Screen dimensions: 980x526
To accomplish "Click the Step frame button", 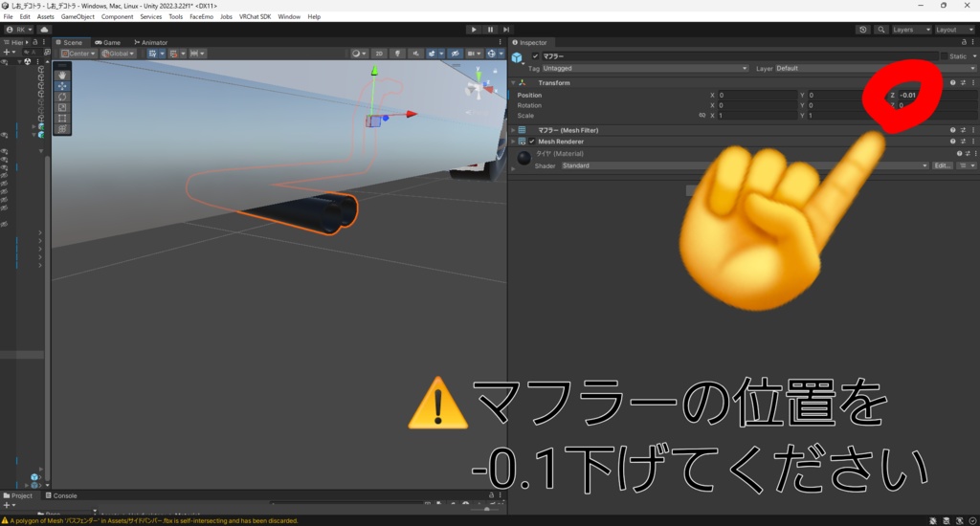I will coord(506,30).
